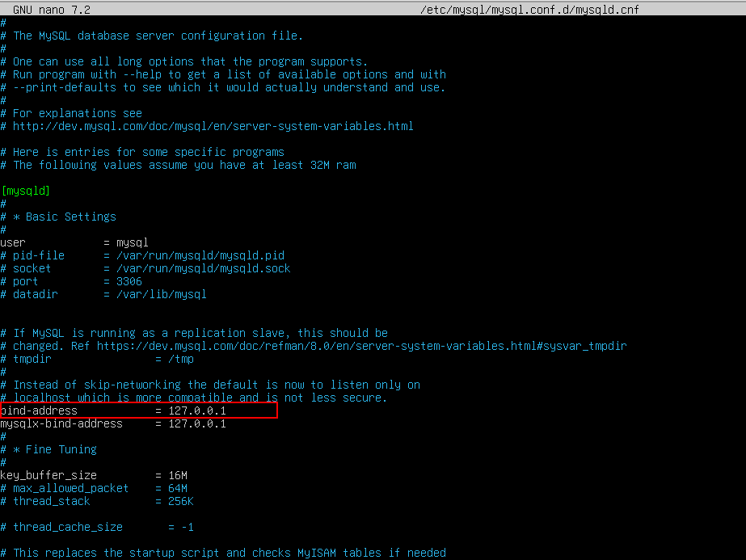Click the Basic Settings comment heading
This screenshot has width=746, height=560.
tap(70, 217)
